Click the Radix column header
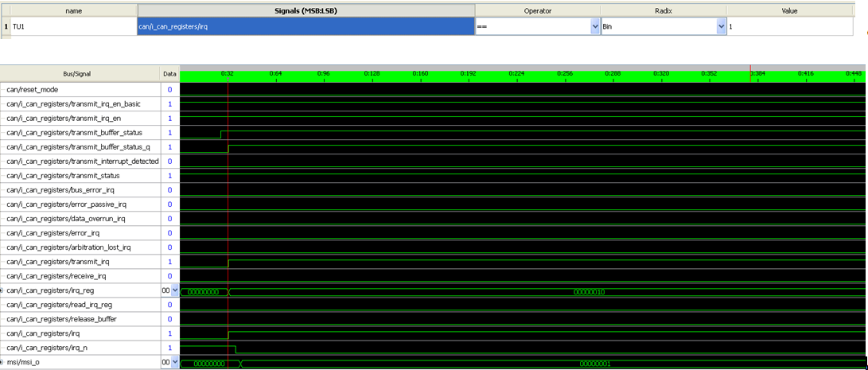This screenshot has height=370, width=868. click(x=664, y=10)
